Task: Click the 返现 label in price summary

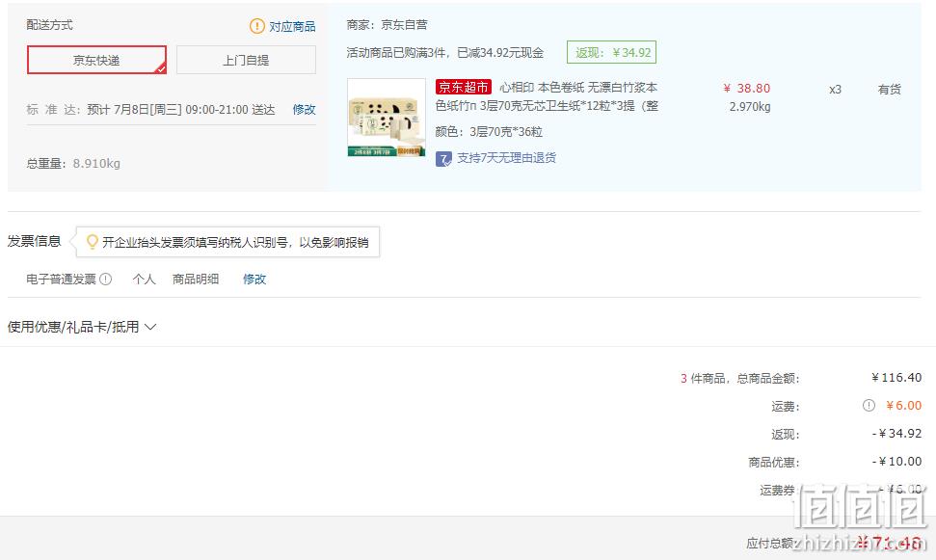Action: 785,434
